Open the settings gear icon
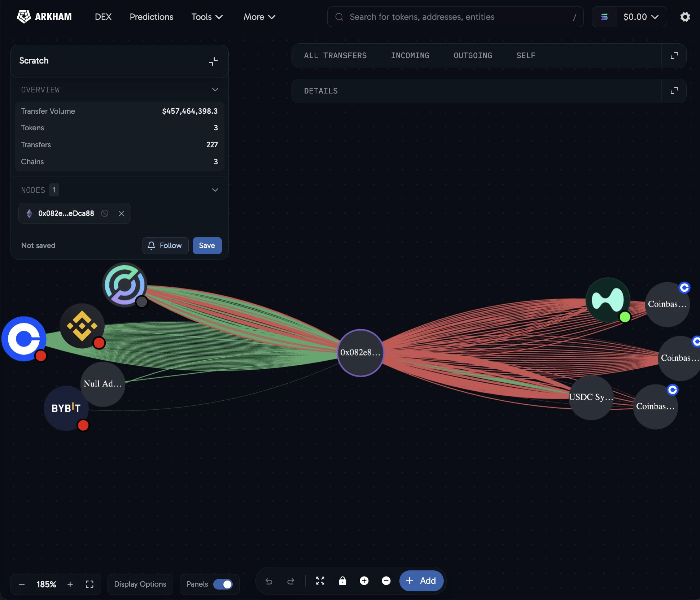Viewport: 700px width, 600px height. click(685, 17)
